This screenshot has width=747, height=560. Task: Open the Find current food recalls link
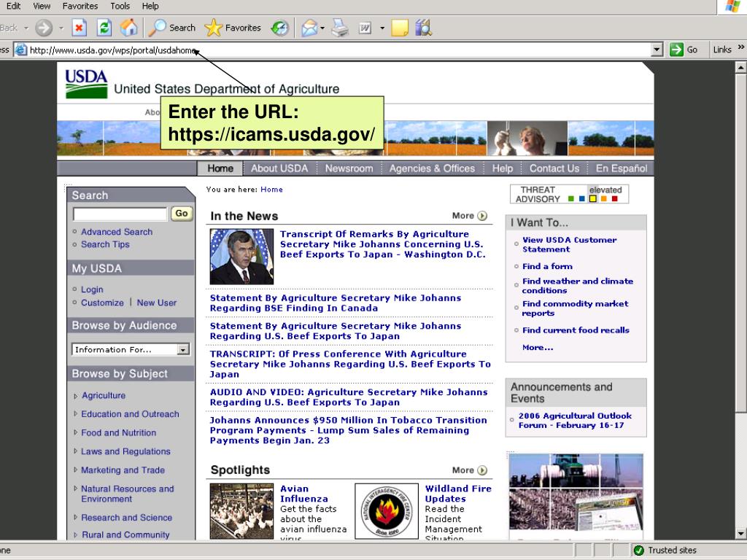tap(576, 330)
